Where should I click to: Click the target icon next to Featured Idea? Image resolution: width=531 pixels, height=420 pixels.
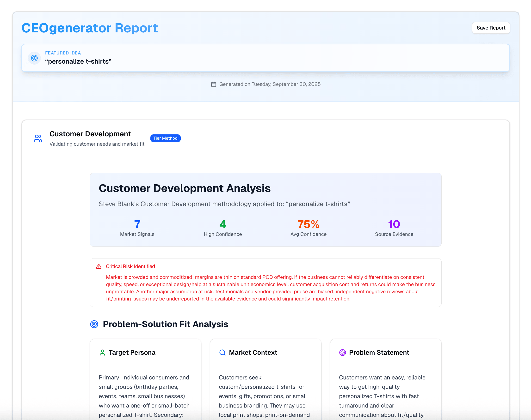tap(34, 58)
